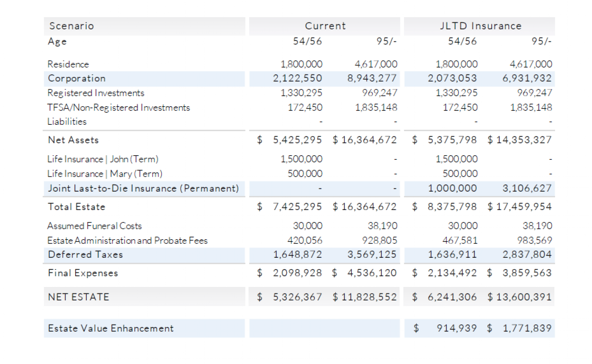The height and width of the screenshot is (364, 592).
Task: Click the TFSA/Non-Registered Investments label
Action: pos(118,107)
